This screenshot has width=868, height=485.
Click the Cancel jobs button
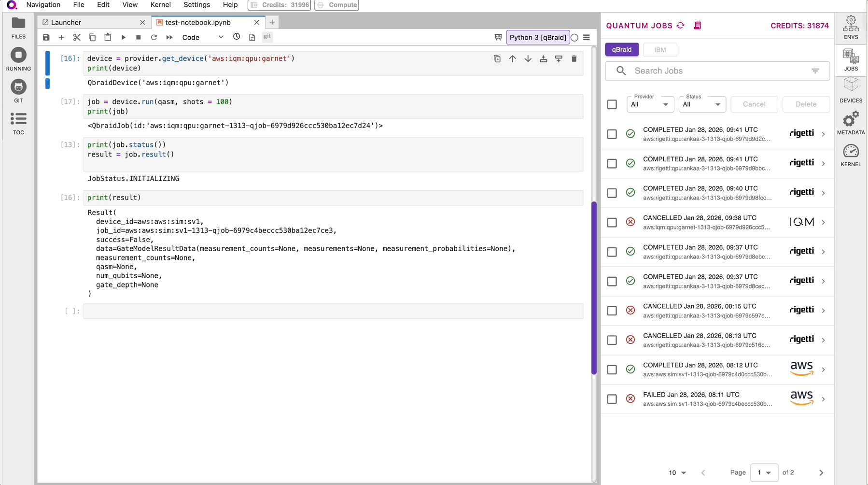[x=754, y=104]
